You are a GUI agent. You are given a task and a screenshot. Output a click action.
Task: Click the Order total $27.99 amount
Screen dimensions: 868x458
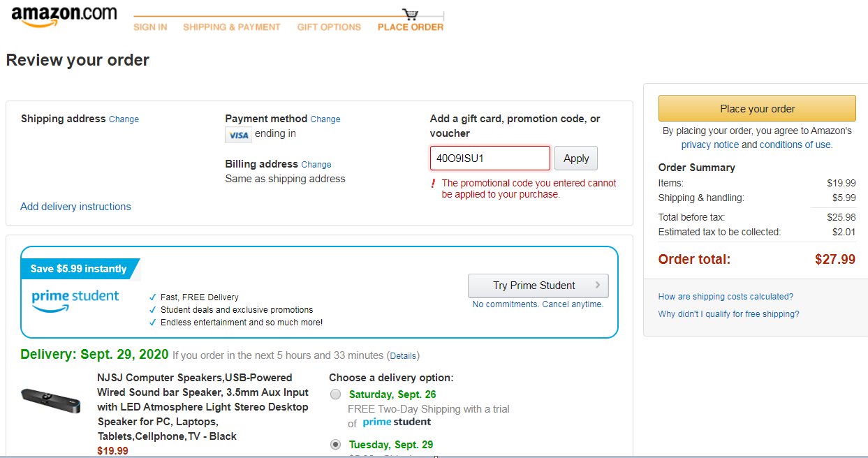point(835,260)
